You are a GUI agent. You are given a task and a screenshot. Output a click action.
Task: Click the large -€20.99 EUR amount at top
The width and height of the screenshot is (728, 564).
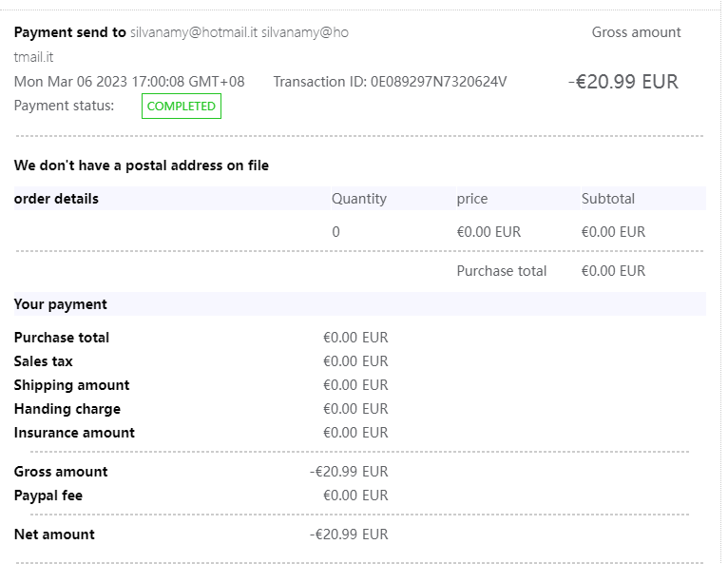623,82
